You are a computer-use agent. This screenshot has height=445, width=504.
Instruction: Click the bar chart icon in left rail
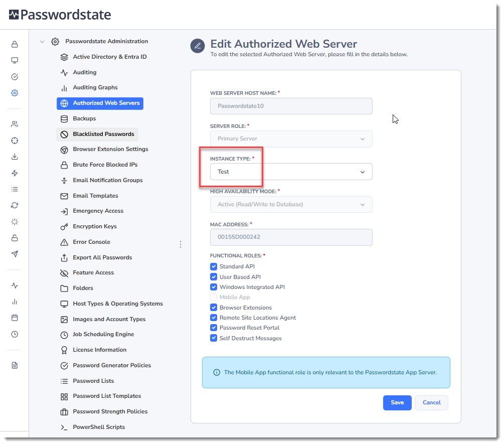(x=15, y=302)
